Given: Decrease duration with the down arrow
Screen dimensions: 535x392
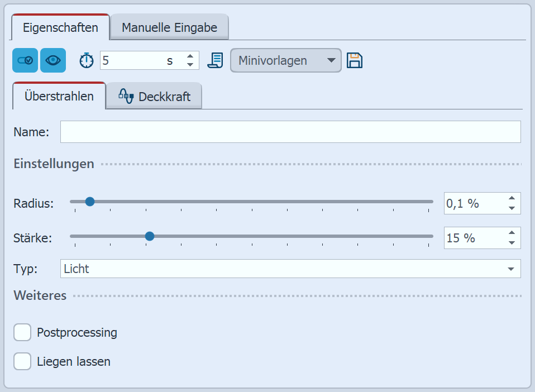Looking at the screenshot, I should [190, 65].
